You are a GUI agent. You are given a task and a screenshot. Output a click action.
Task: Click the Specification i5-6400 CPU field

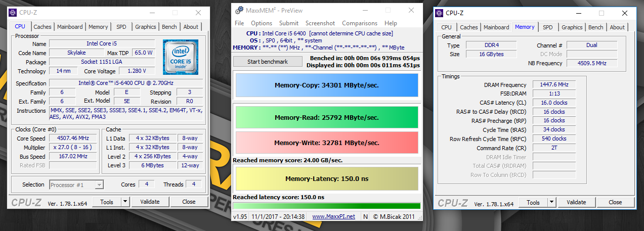[126, 83]
